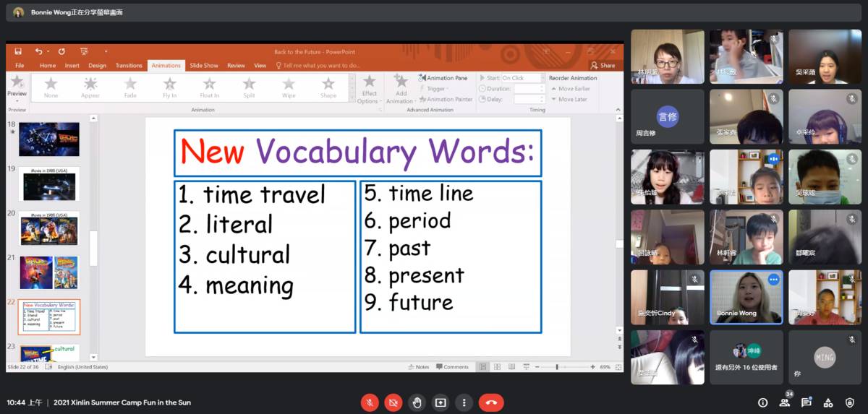Screen dimensions: 868x414
Task: Open more options in Meet bar
Action: pos(464,402)
